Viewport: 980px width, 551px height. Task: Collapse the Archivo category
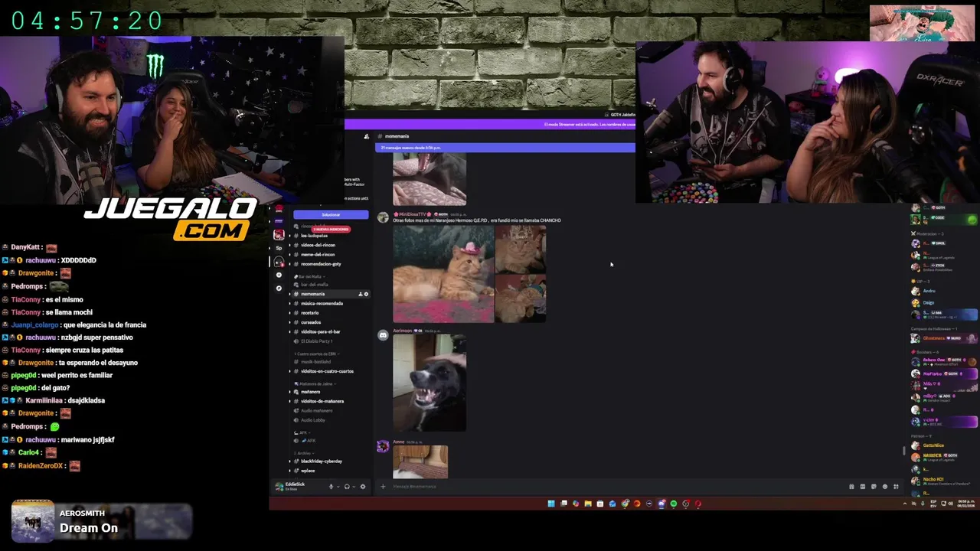[305, 453]
